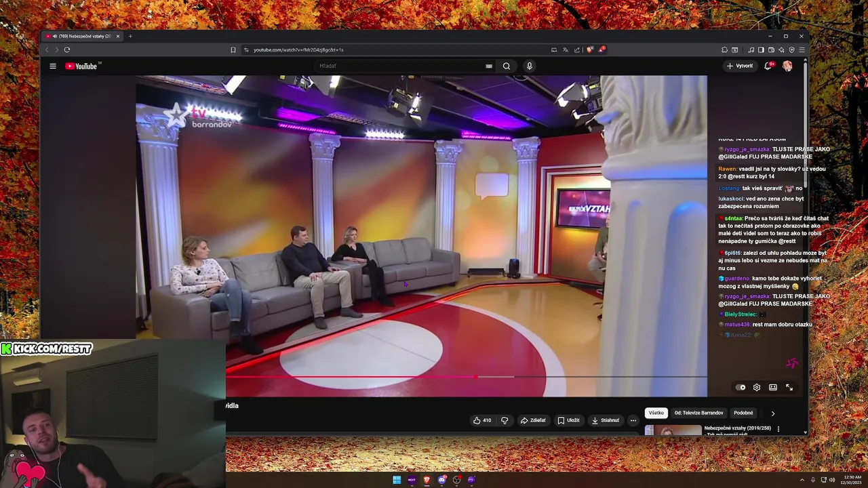Open the translate page icon in the address bar
This screenshot has width=868, height=488.
(x=566, y=49)
